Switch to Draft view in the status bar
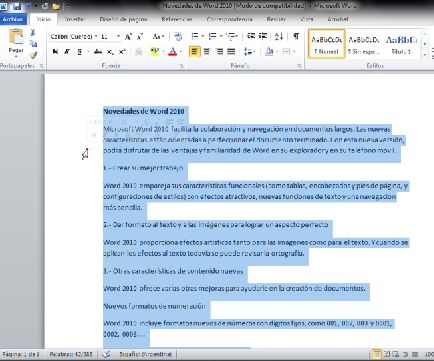Screen dimensions: 434x361 [x=415, y=354]
